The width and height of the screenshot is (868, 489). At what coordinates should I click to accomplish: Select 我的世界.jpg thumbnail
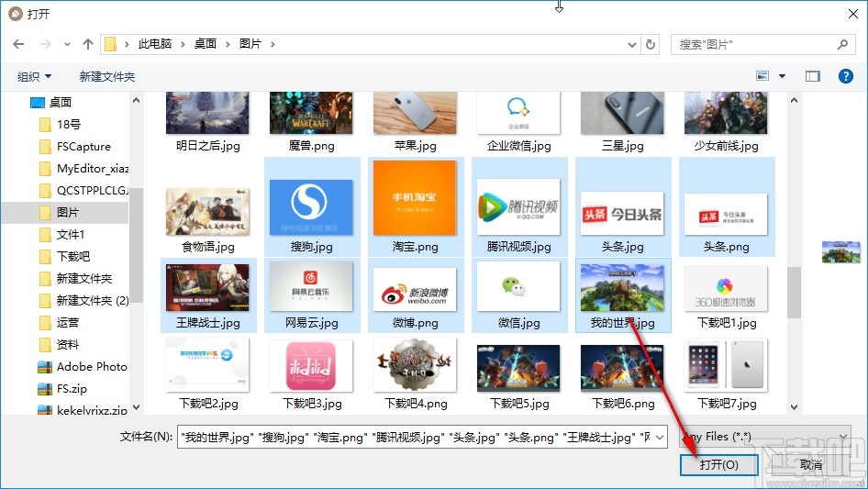(622, 287)
